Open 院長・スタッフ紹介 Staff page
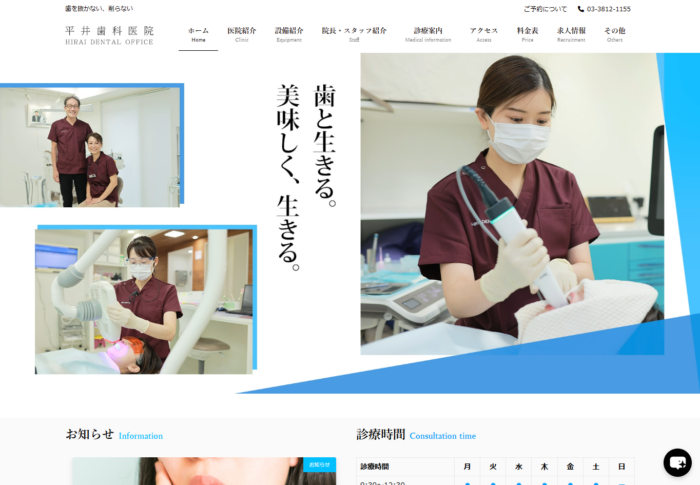This screenshot has width=700, height=485. [x=354, y=35]
